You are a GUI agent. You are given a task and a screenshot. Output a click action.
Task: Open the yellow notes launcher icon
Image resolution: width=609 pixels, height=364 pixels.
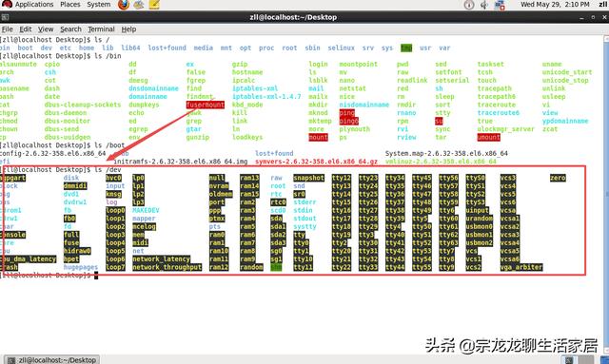coord(154,5)
